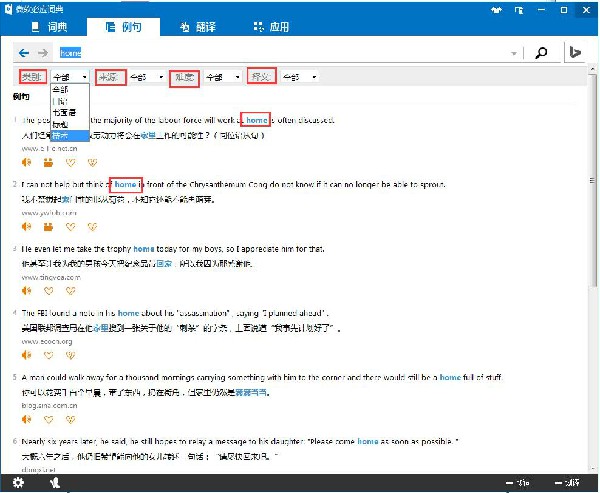Viewport: 600px width, 493px height.
Task: Play audio for sentence 3 about the trophy
Action: coord(26,291)
